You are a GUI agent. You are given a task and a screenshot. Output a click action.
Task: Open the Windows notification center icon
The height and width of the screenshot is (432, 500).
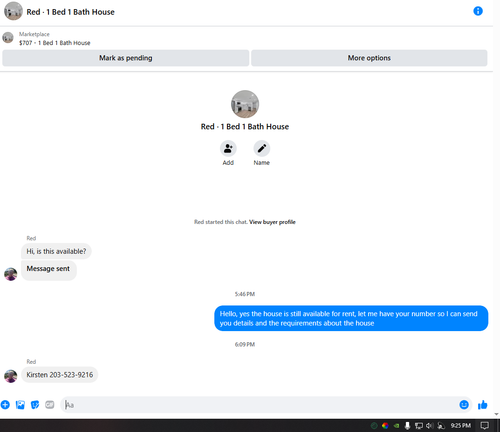coord(484,426)
